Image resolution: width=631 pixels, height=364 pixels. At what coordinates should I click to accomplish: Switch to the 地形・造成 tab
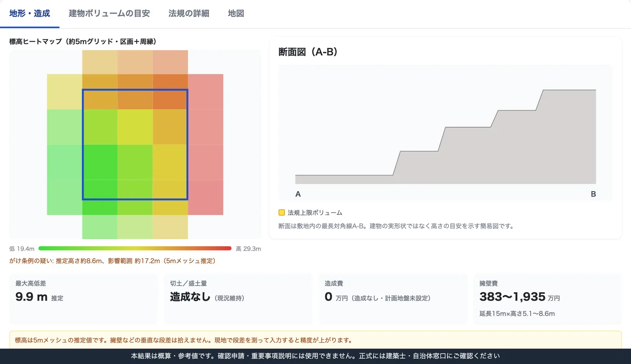pyautogui.click(x=30, y=14)
